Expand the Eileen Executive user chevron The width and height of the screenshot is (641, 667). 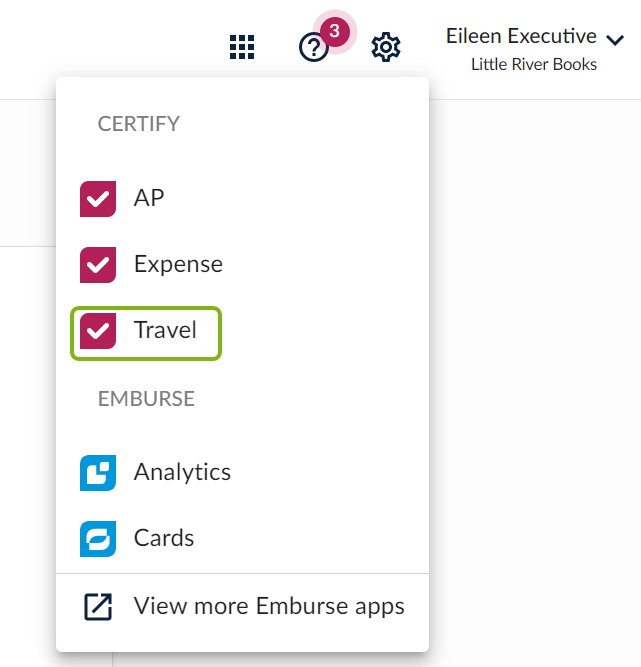pyautogui.click(x=615, y=40)
